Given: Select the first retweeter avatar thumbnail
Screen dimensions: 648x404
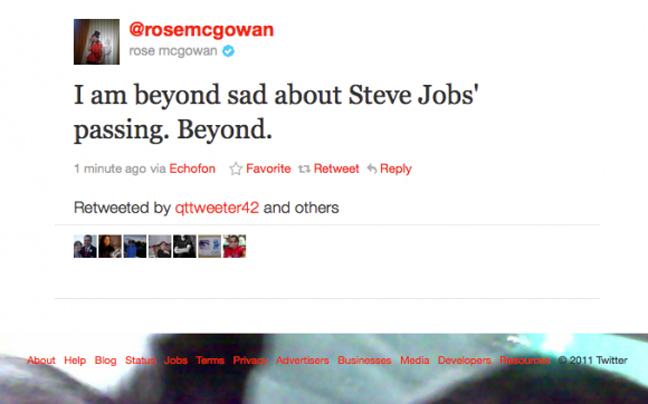Looking at the screenshot, I should pos(85,246).
